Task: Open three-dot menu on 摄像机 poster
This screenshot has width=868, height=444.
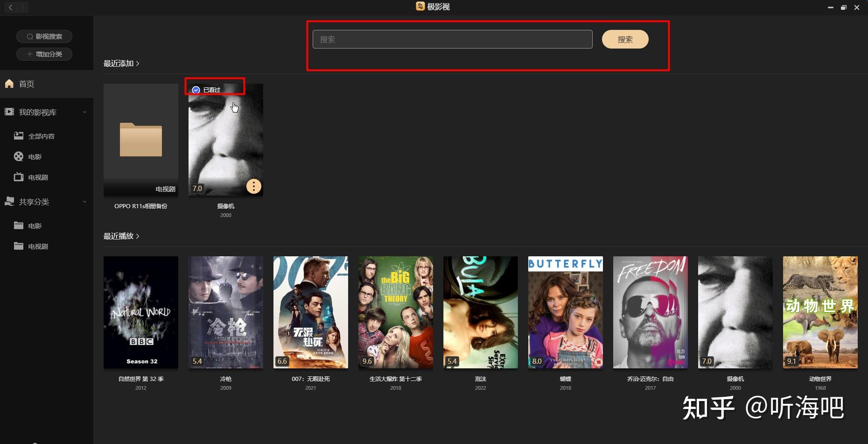Action: 253,187
